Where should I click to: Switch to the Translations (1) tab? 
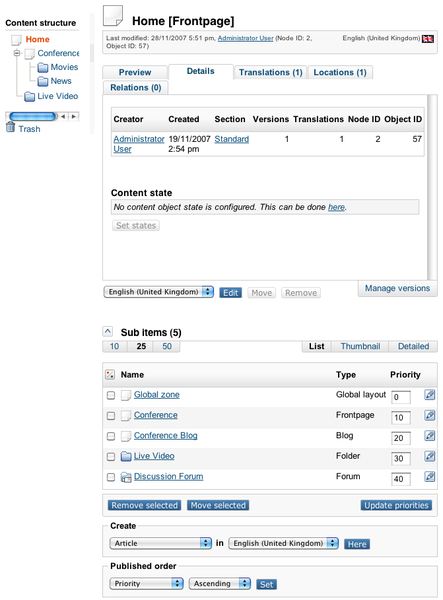coord(270,72)
